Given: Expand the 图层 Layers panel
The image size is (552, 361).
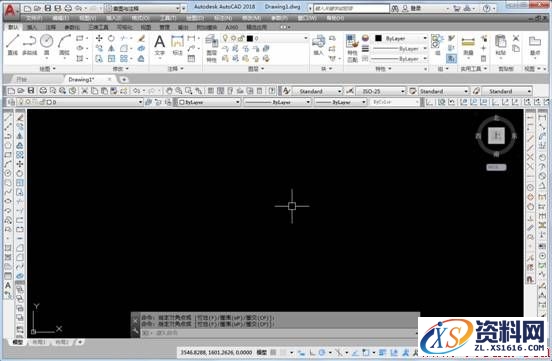Looking at the screenshot, I should point(256,69).
